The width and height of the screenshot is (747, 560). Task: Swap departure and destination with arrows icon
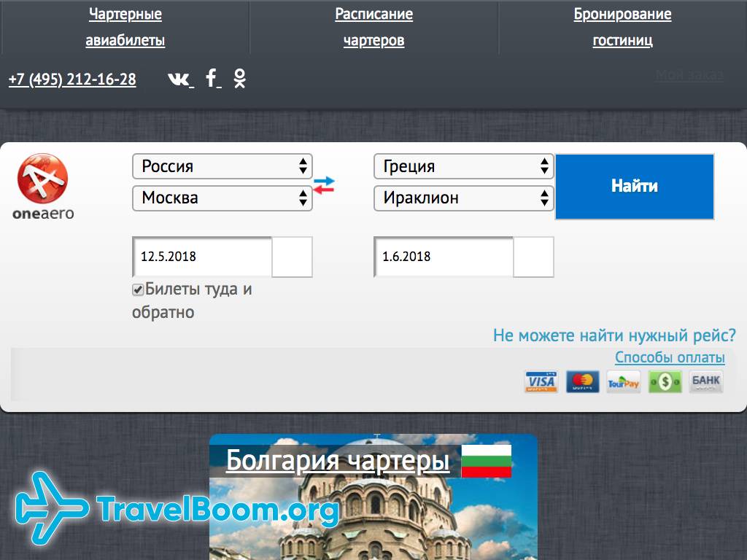point(326,186)
